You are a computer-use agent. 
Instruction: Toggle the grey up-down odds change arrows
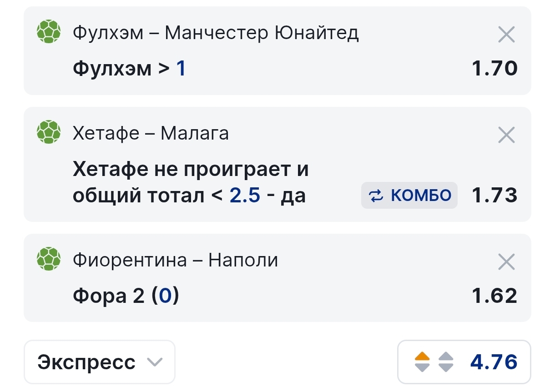click(x=446, y=362)
